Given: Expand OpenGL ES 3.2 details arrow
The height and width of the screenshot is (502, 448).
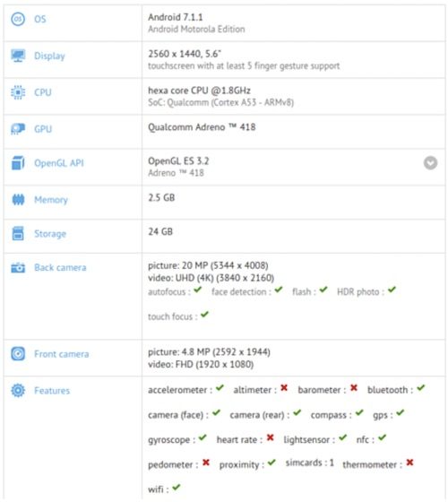Looking at the screenshot, I should pos(430,163).
